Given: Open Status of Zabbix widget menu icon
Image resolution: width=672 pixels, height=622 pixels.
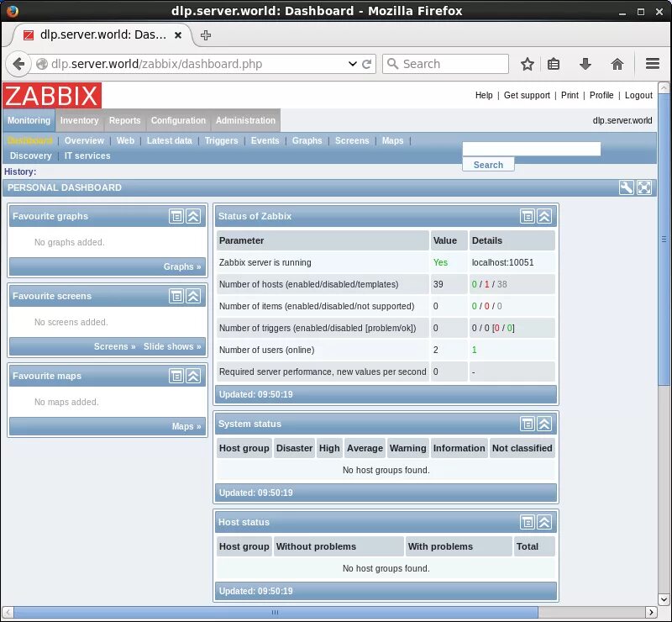Looking at the screenshot, I should click(x=528, y=216).
